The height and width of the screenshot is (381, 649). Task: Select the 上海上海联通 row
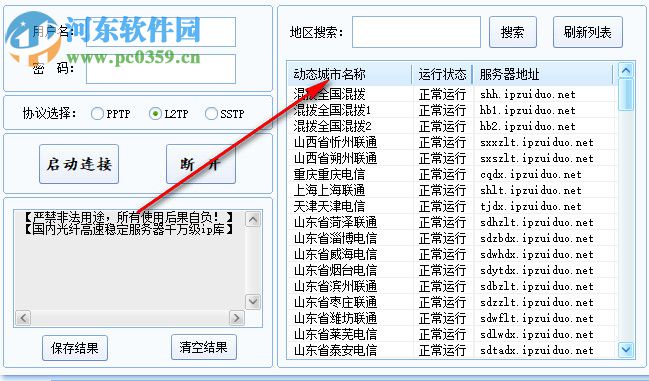tap(451, 190)
